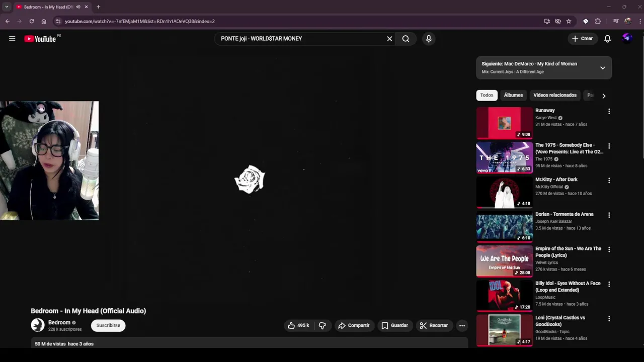Screen dimensions: 644x362
Task: Share the video via Compartir
Action: tap(354, 326)
